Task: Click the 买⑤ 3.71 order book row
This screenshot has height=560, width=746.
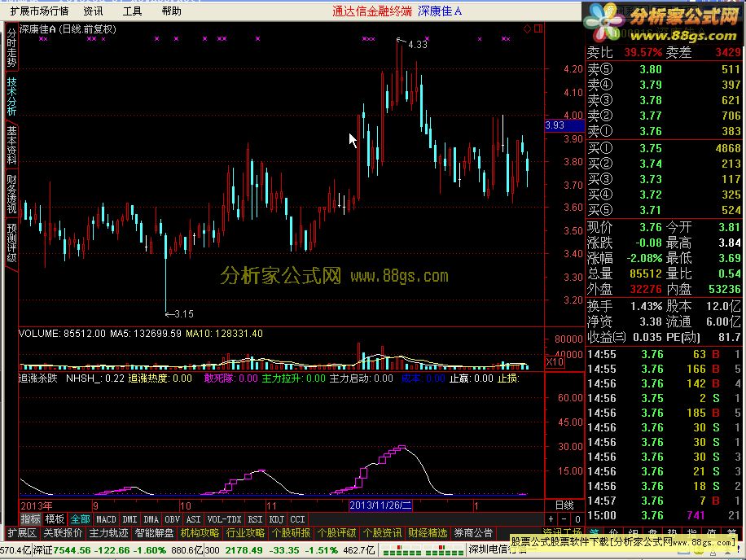Action: (664, 210)
